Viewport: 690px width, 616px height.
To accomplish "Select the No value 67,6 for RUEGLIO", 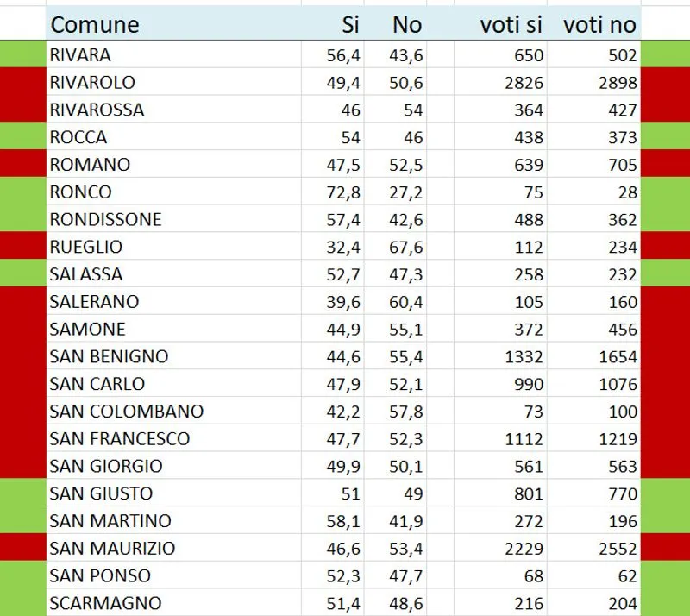I will pos(397,247).
